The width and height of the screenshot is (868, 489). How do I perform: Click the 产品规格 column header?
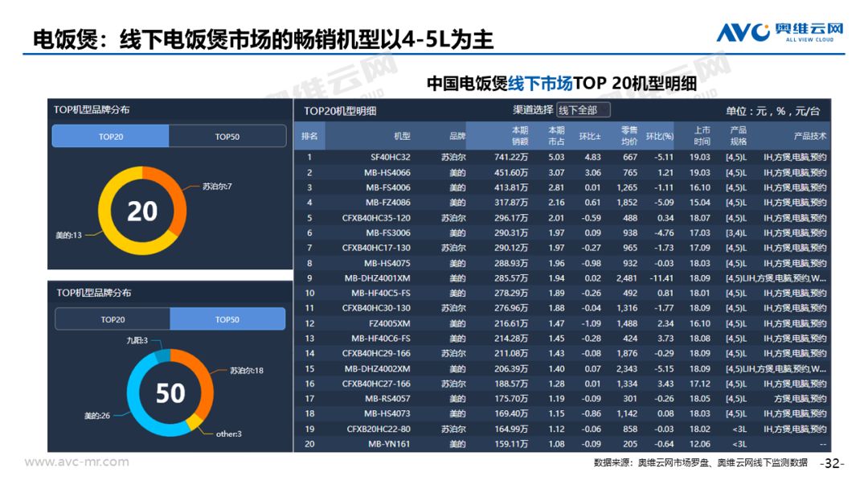(x=738, y=136)
